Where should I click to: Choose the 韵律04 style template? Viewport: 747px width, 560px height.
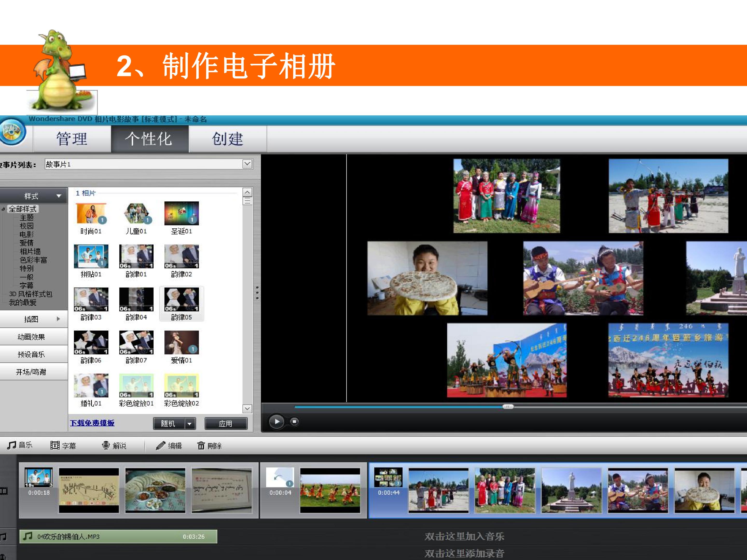pyautogui.click(x=136, y=304)
